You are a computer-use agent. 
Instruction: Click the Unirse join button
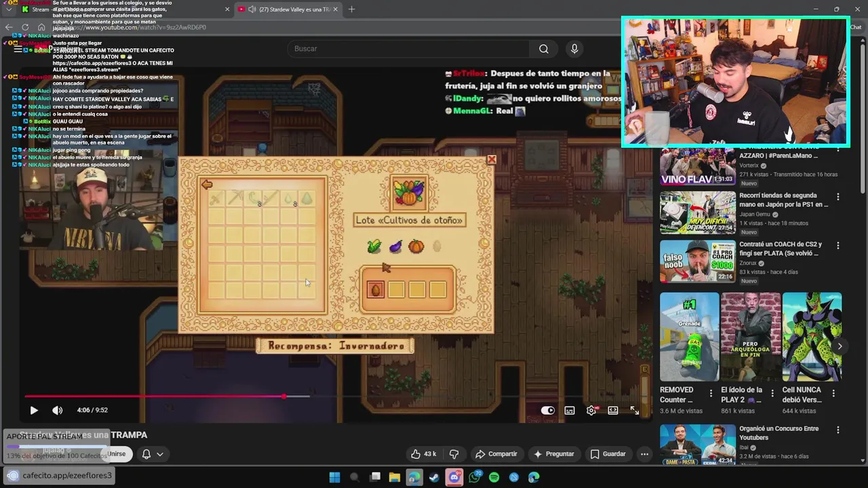pos(117,454)
